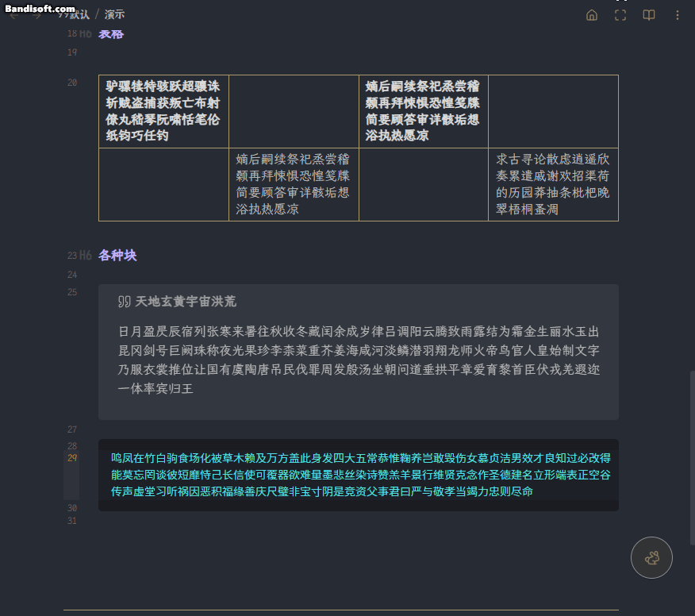Click the quote icon in the callout
The image size is (695, 616).
tap(124, 302)
